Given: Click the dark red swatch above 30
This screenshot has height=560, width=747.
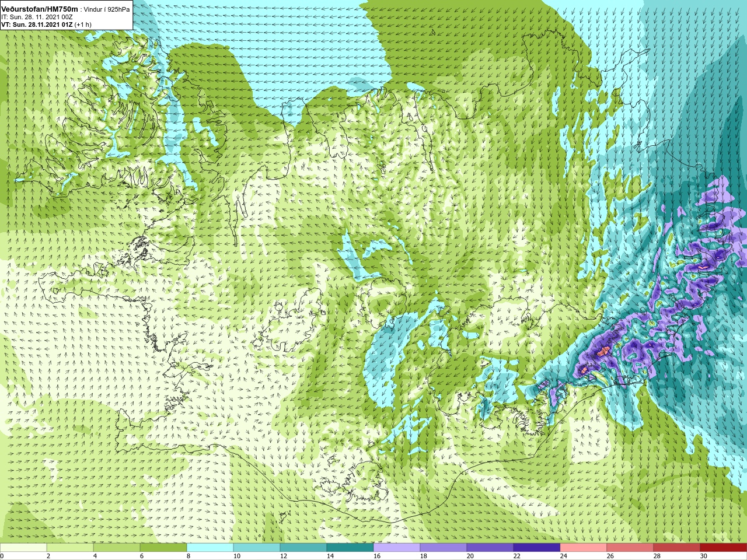Looking at the screenshot, I should coord(724,548).
